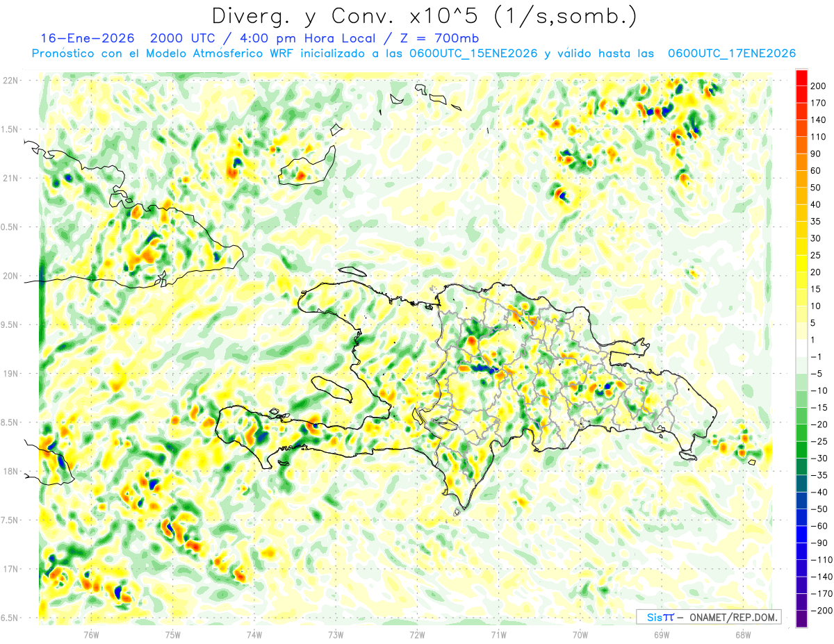Click the latitude label '1.5N'
The image size is (834, 644).
click(10, 129)
